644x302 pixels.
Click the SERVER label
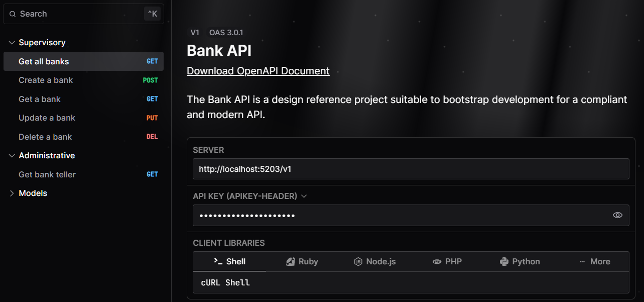point(208,150)
